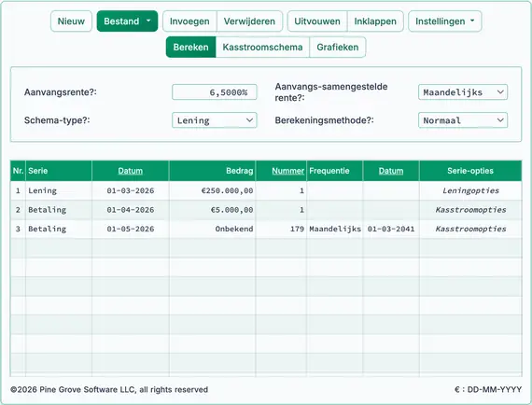Open the Bestand dropdown menu
This screenshot has height=405, width=532.
[127, 21]
